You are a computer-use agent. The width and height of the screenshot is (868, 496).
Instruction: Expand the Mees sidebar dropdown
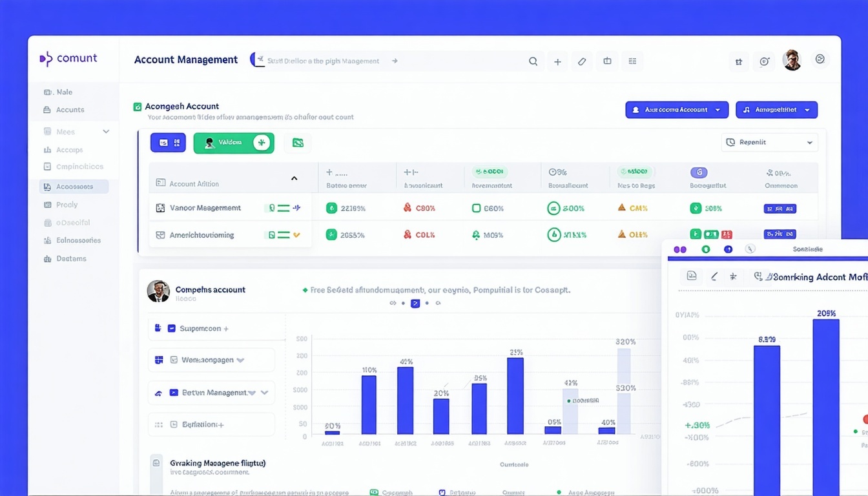click(x=105, y=131)
